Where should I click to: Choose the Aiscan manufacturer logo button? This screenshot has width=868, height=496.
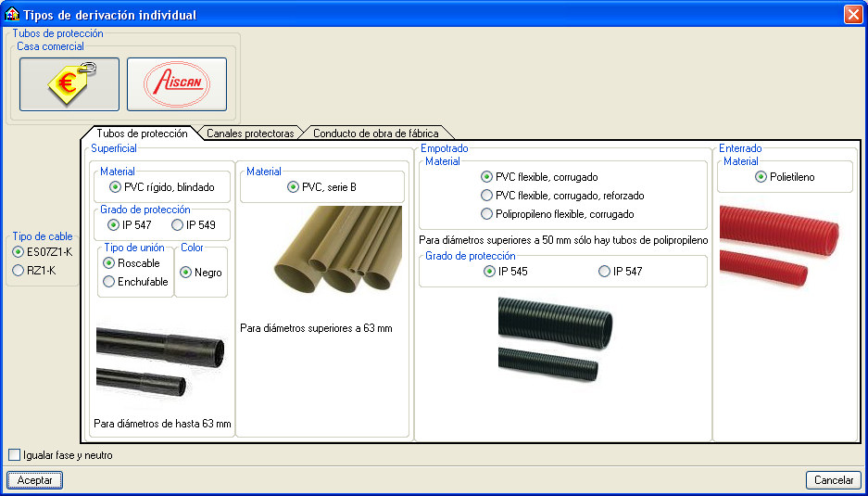[177, 84]
